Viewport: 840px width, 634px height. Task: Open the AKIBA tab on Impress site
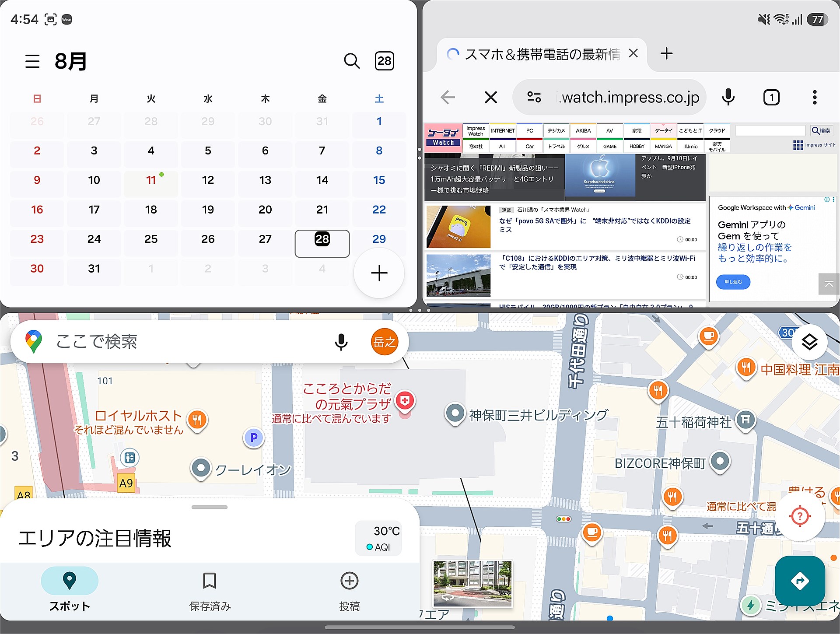pos(583,131)
